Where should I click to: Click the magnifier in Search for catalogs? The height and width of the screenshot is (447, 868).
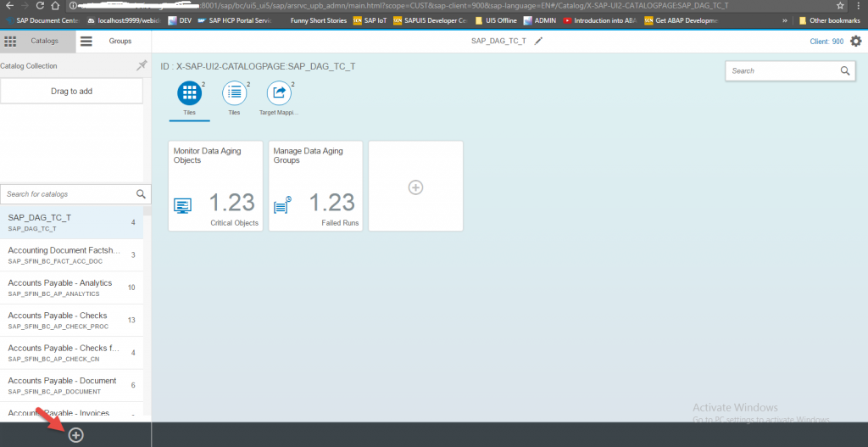click(142, 194)
